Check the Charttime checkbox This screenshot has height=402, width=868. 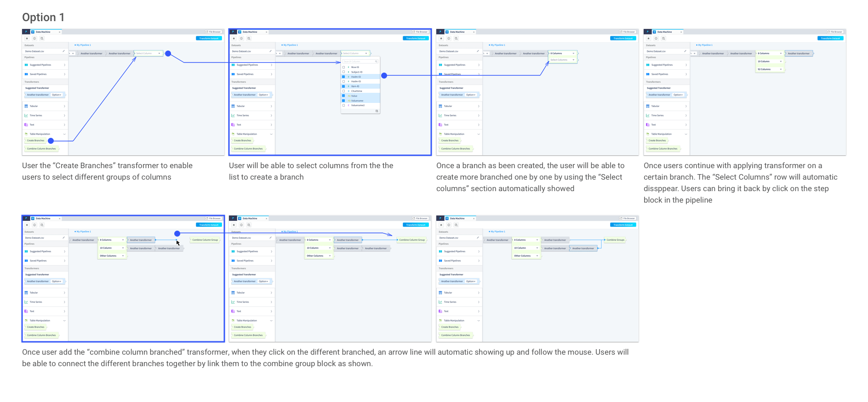(x=343, y=91)
